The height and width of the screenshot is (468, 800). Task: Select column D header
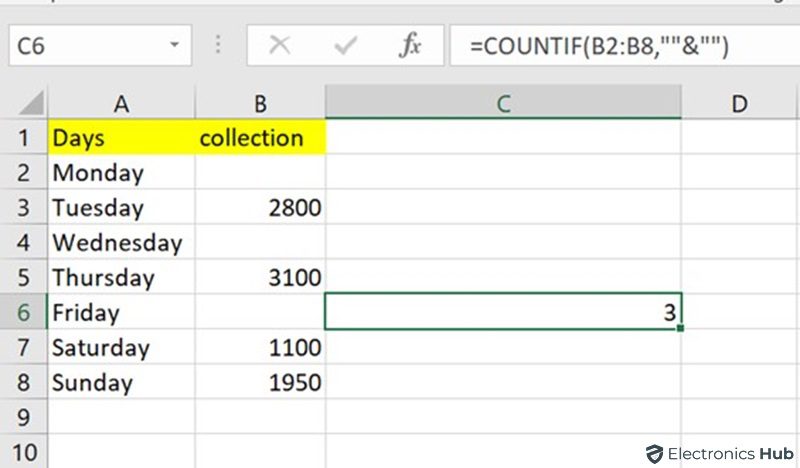coord(739,104)
